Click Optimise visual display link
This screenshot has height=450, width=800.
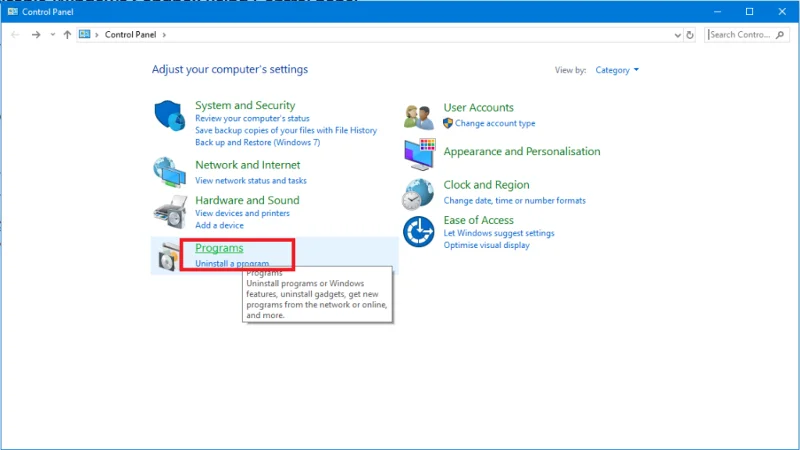click(x=486, y=245)
